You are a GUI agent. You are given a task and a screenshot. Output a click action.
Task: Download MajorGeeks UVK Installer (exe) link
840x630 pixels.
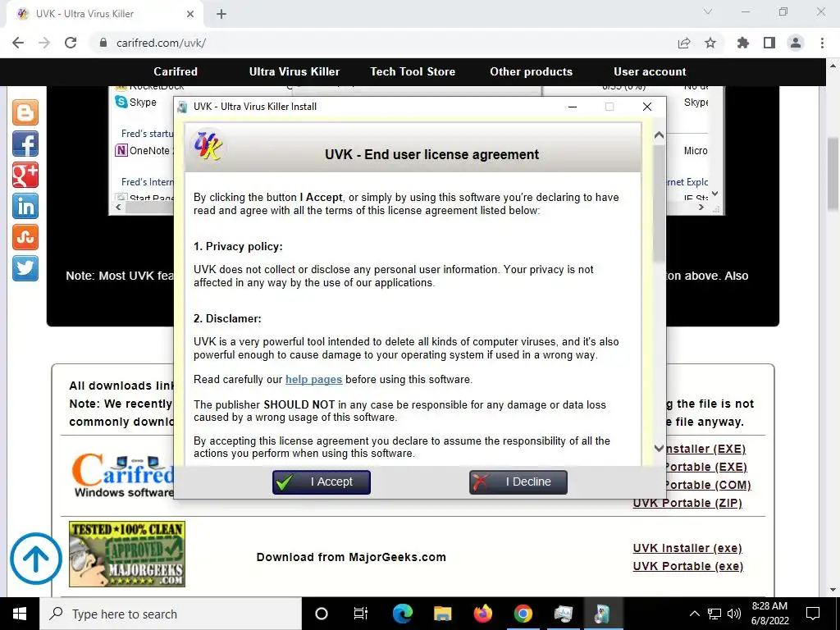(687, 548)
